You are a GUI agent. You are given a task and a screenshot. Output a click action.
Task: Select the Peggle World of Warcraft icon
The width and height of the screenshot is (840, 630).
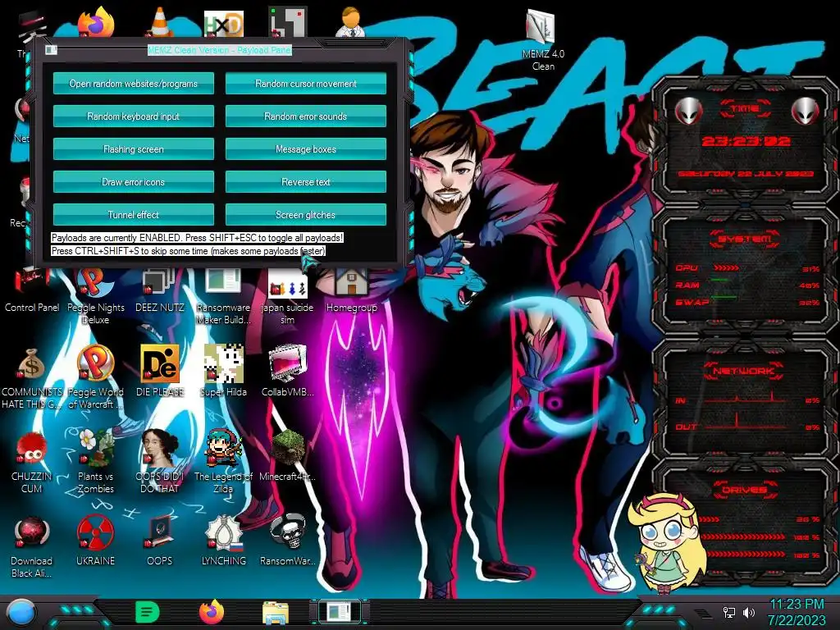(95, 377)
